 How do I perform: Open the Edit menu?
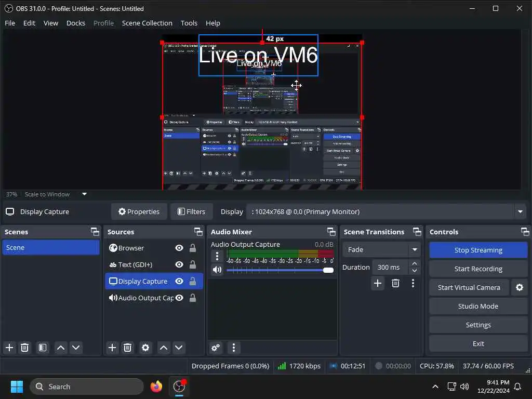[29, 23]
